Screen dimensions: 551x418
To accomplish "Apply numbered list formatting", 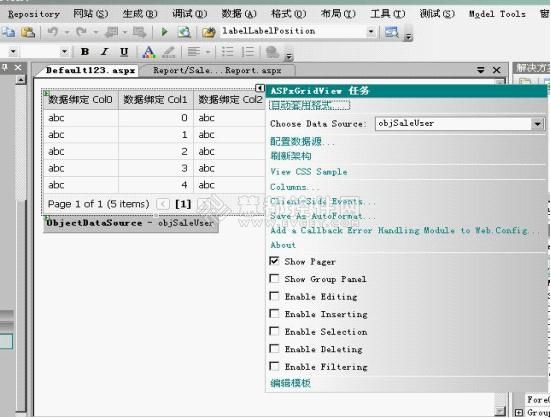I will (248, 52).
